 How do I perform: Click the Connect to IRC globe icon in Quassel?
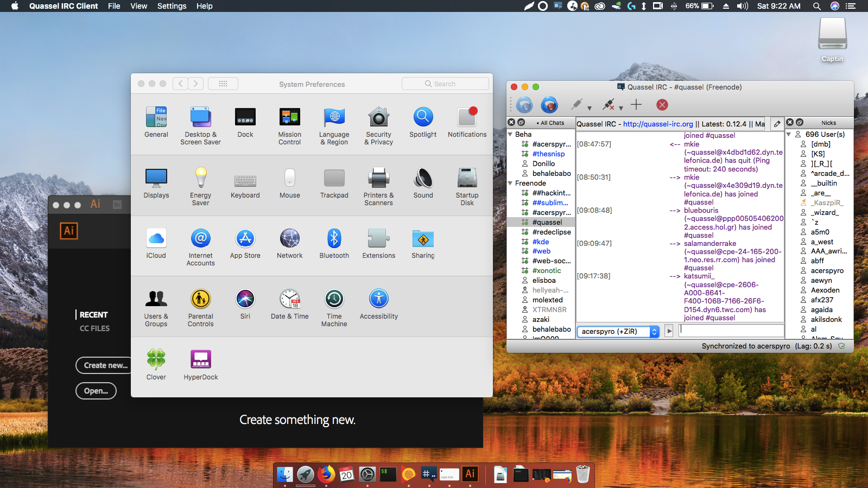pos(524,105)
